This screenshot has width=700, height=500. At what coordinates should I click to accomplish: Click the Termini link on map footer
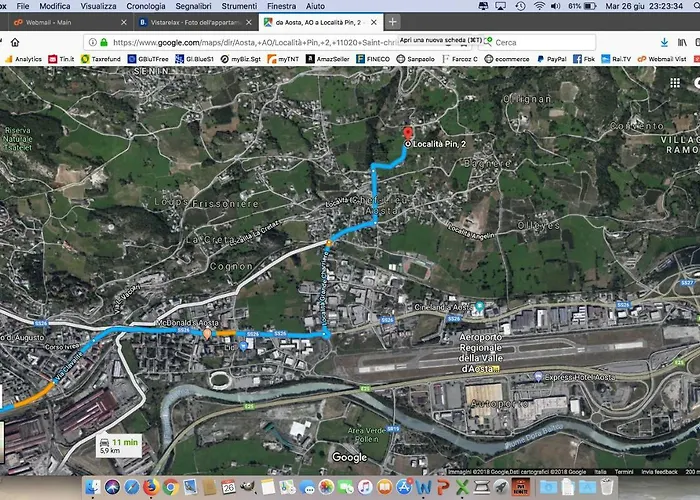624,472
